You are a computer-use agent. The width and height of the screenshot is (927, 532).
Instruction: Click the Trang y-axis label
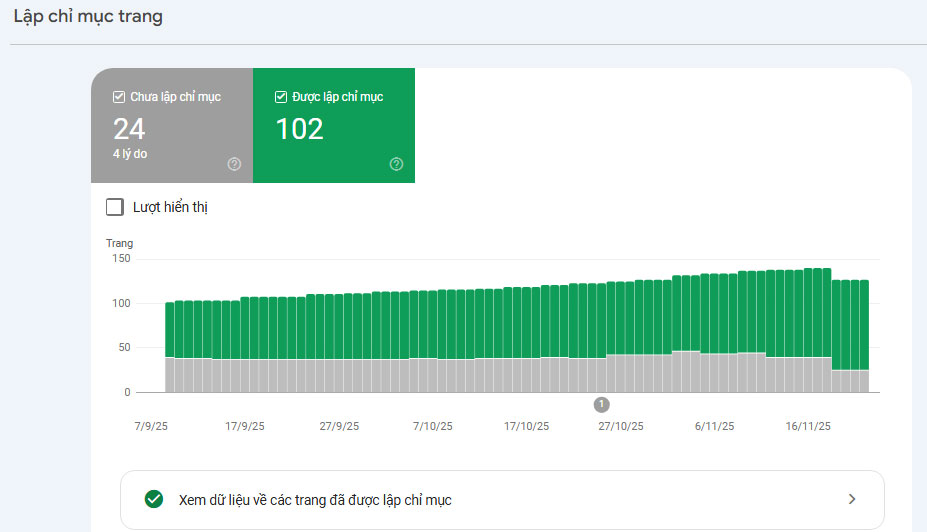(x=119, y=243)
